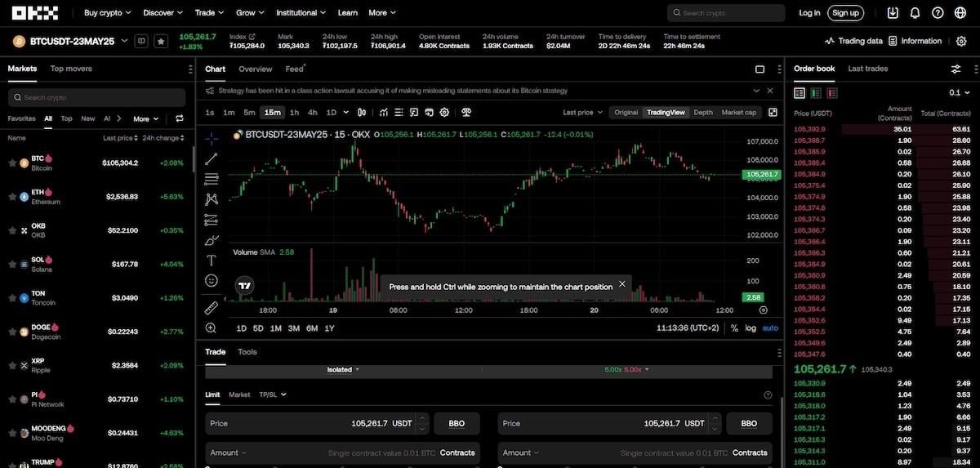Switch chart to Depth view
980x468 pixels.
(703, 112)
